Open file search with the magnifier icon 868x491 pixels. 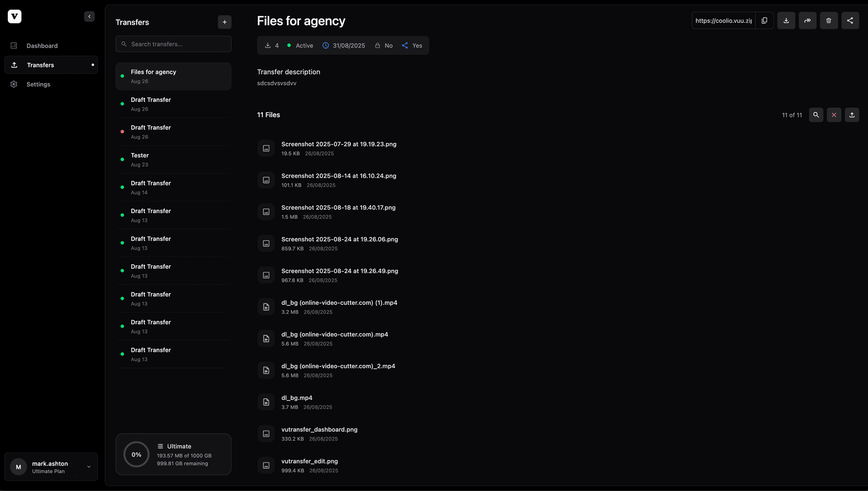point(816,115)
